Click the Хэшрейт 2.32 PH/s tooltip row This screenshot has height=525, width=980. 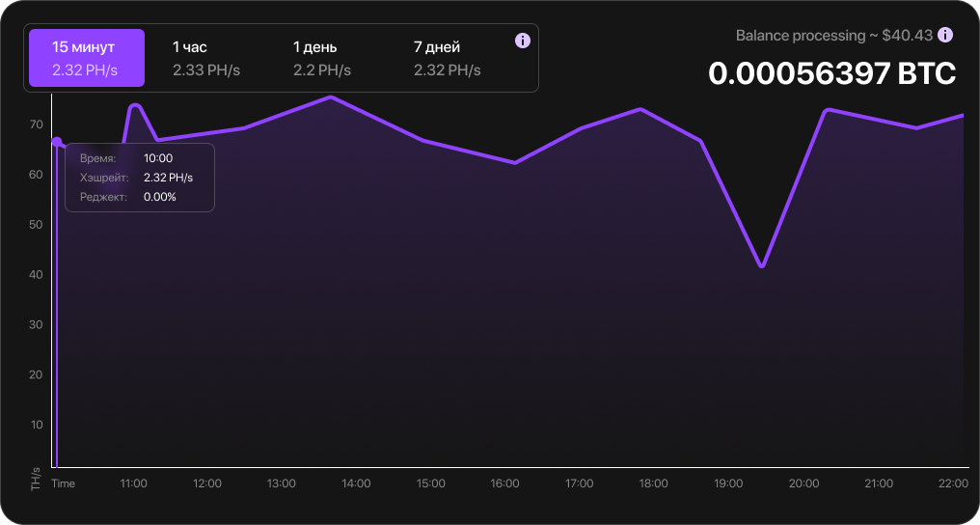139,178
